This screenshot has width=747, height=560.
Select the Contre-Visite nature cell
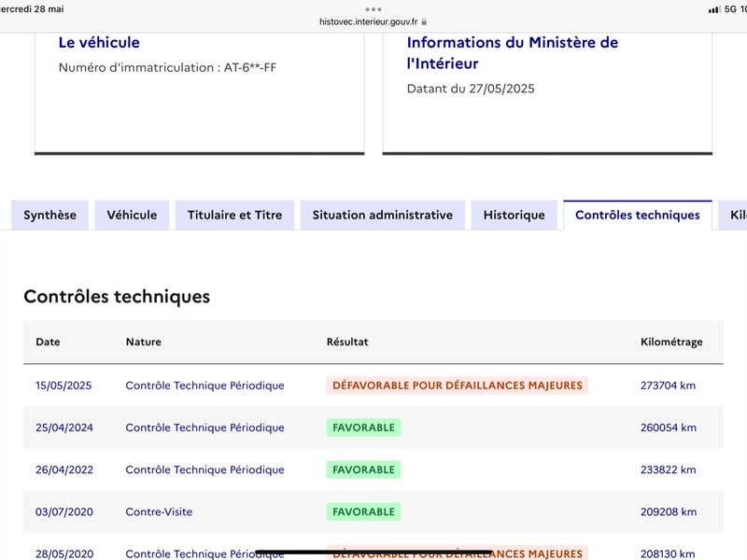pos(159,511)
